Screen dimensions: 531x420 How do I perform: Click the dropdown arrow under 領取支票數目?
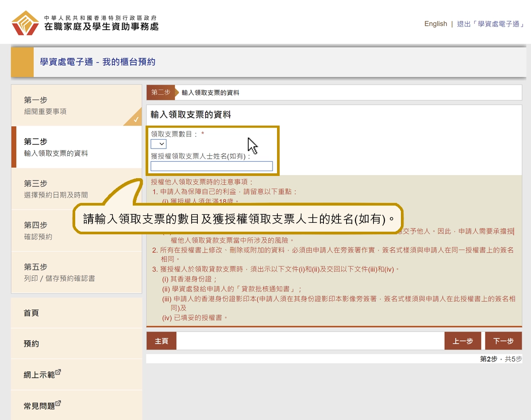coord(162,144)
